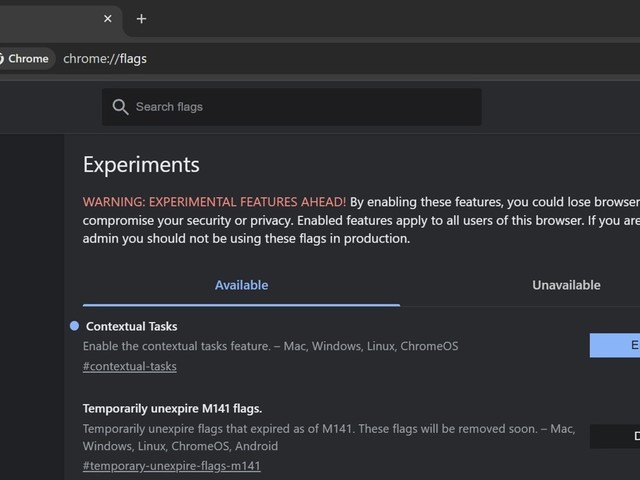Image resolution: width=640 pixels, height=480 pixels.
Task: Click the Chrome site info chip
Action: (26, 59)
